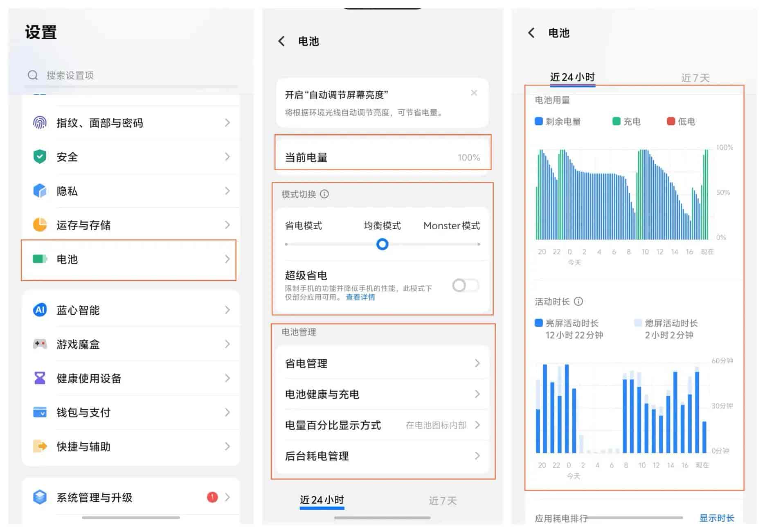The width and height of the screenshot is (765, 532).
Task: Tap the orange pie 运存与存储 icon
Action: coord(40,225)
